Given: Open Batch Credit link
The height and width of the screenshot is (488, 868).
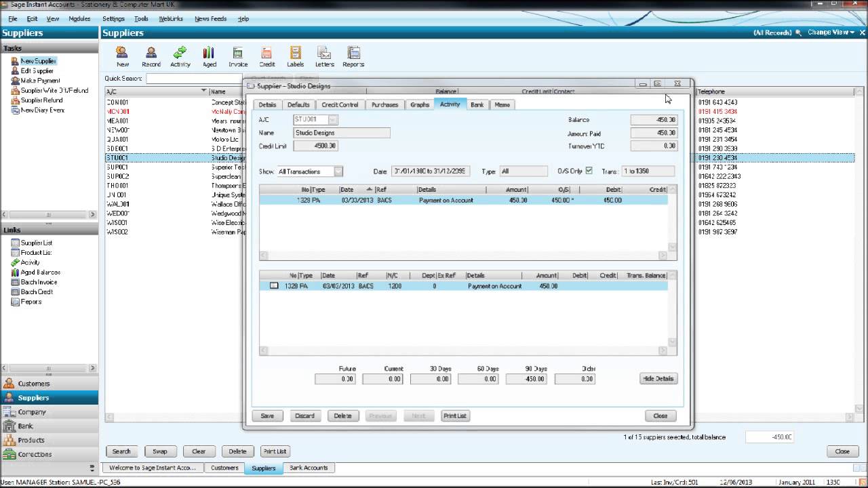Looking at the screenshot, I should (37, 291).
